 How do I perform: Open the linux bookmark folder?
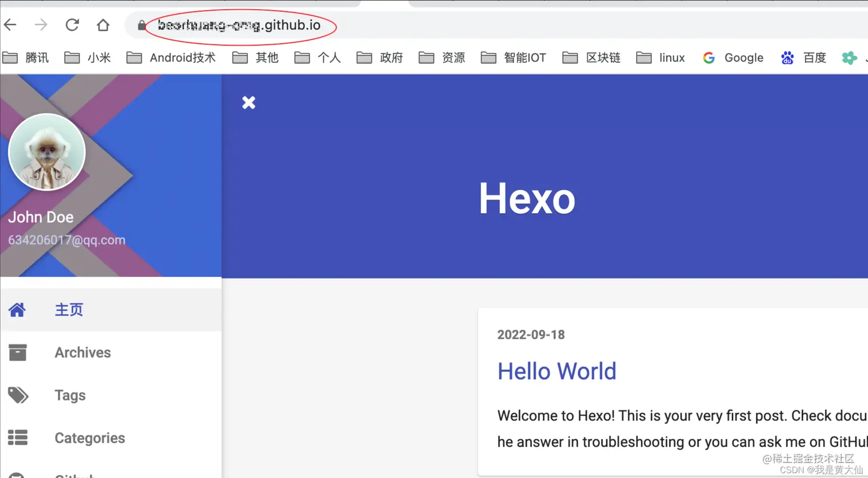pos(661,57)
